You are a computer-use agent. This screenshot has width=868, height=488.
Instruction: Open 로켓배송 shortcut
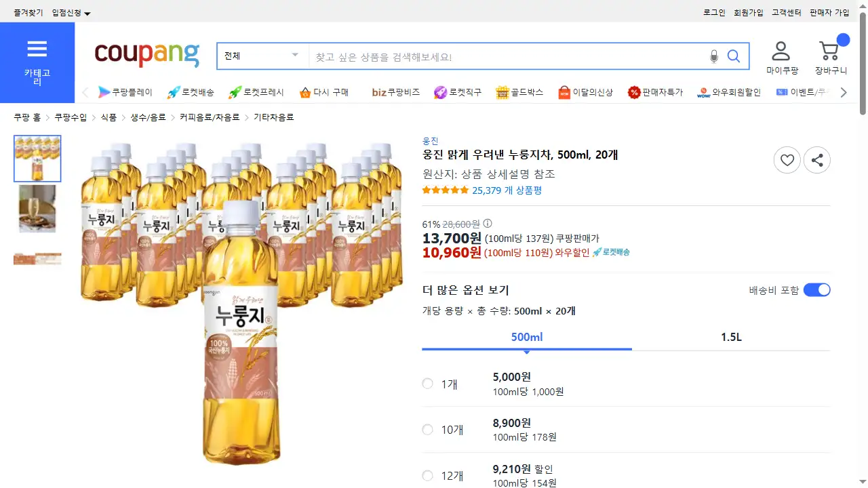[191, 92]
